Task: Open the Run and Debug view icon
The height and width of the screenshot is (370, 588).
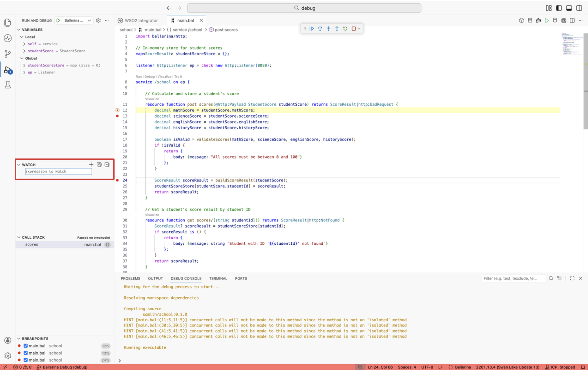Action: click(x=8, y=70)
